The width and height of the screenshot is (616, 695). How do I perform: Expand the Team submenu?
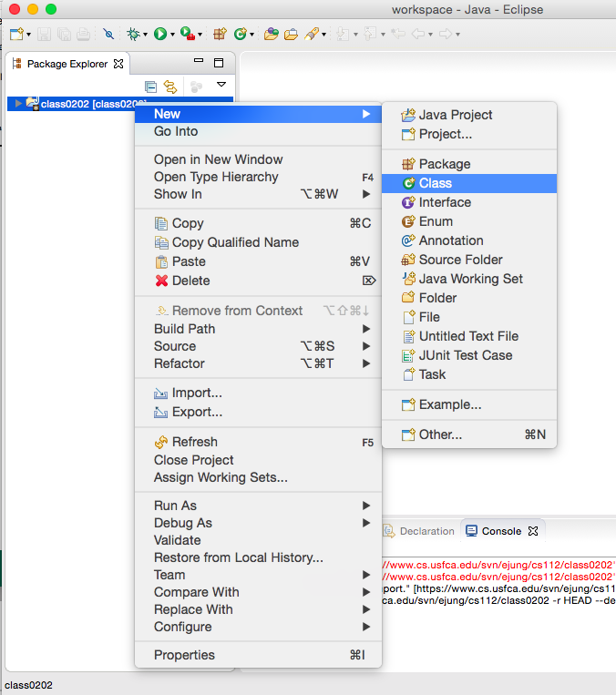pyautogui.click(x=258, y=575)
